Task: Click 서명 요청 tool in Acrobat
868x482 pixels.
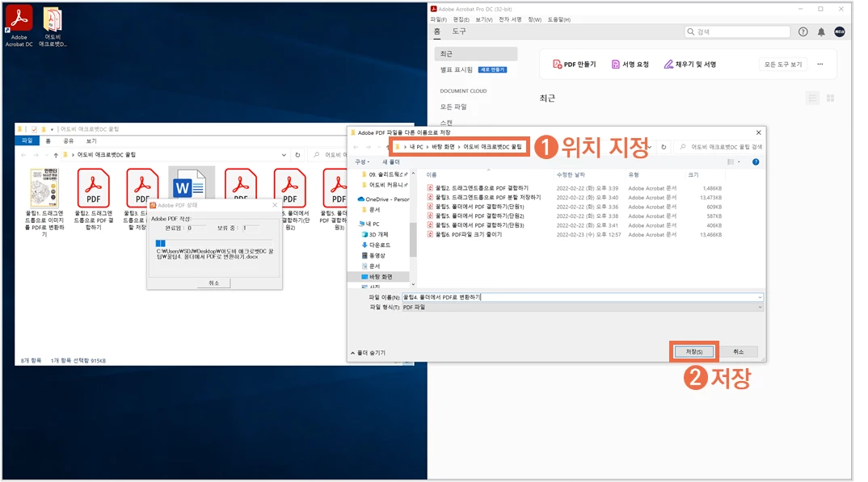Action: (630, 64)
